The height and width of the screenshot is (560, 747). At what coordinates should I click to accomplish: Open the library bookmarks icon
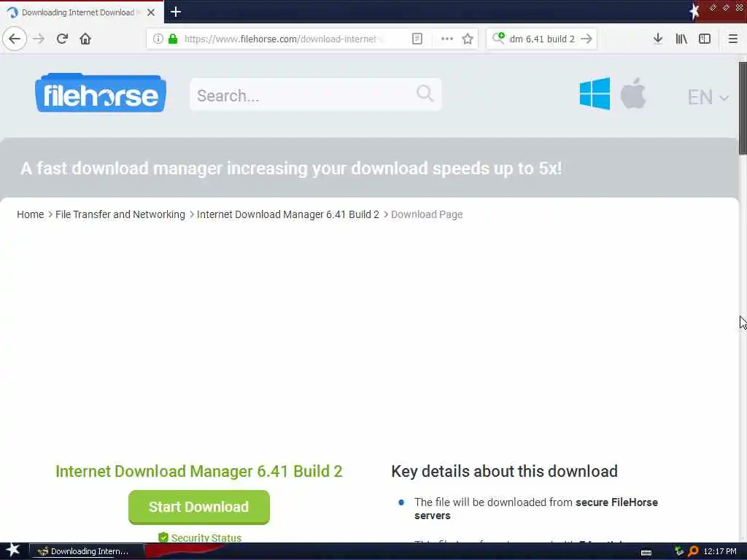(x=681, y=39)
